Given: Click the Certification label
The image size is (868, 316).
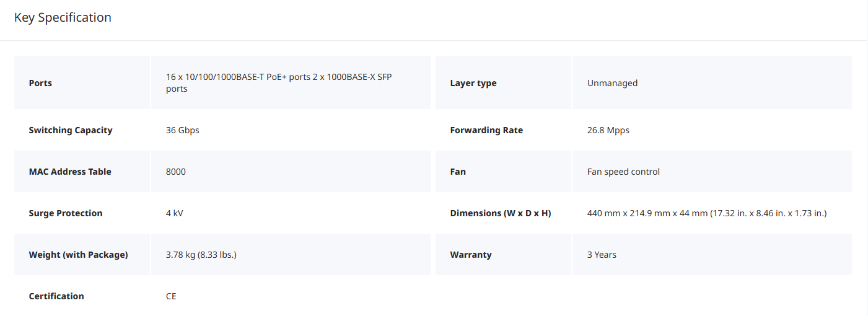Looking at the screenshot, I should pos(56,296).
